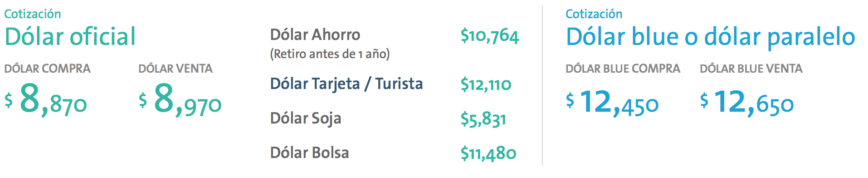Click the Dólar blue o dólar paralelo heading
This screenshot has width=868, height=178.
pos(711,37)
